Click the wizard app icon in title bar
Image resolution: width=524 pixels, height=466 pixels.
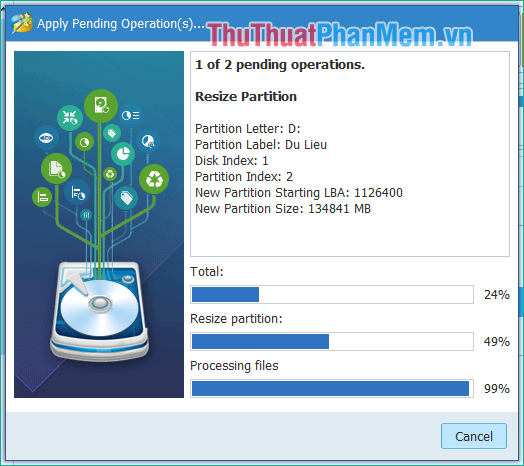pyautogui.click(x=21, y=23)
